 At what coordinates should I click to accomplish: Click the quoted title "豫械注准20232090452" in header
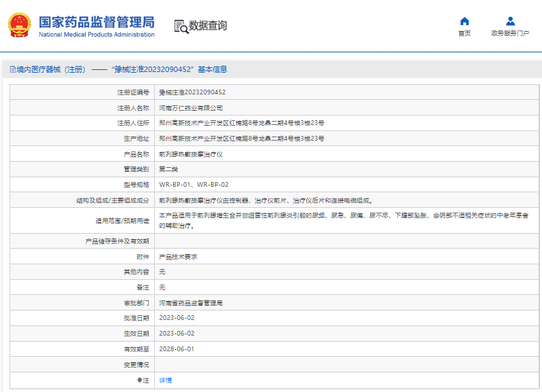click(x=152, y=69)
